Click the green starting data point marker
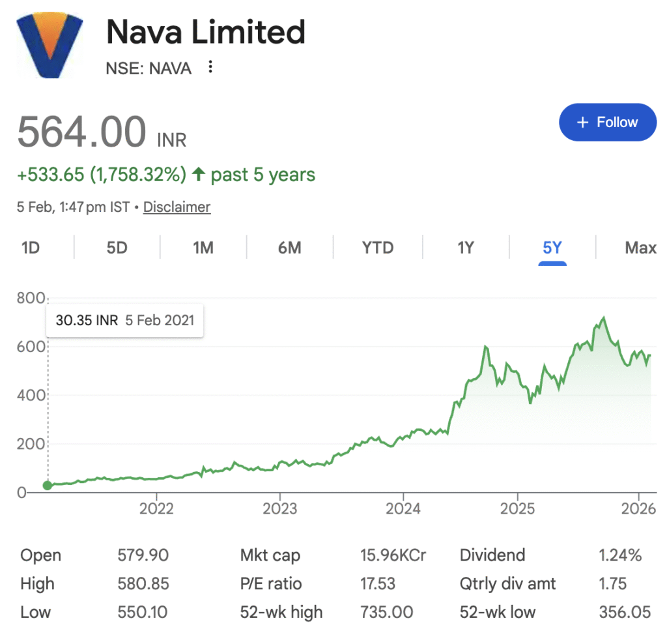The width and height of the screenshot is (667, 644). click(48, 485)
